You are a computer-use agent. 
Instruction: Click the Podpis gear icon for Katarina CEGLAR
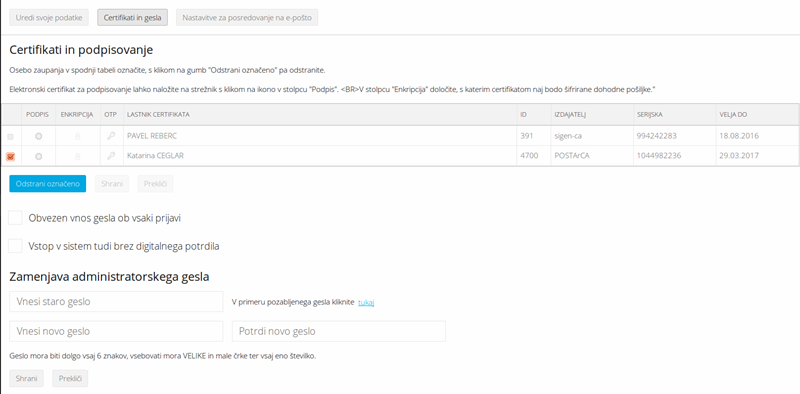[x=38, y=157]
